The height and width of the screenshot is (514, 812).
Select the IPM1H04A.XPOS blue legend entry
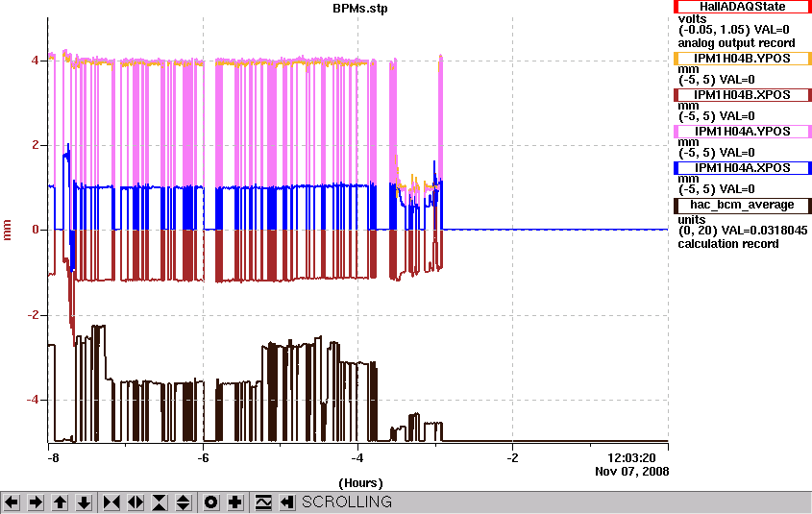[x=743, y=168]
